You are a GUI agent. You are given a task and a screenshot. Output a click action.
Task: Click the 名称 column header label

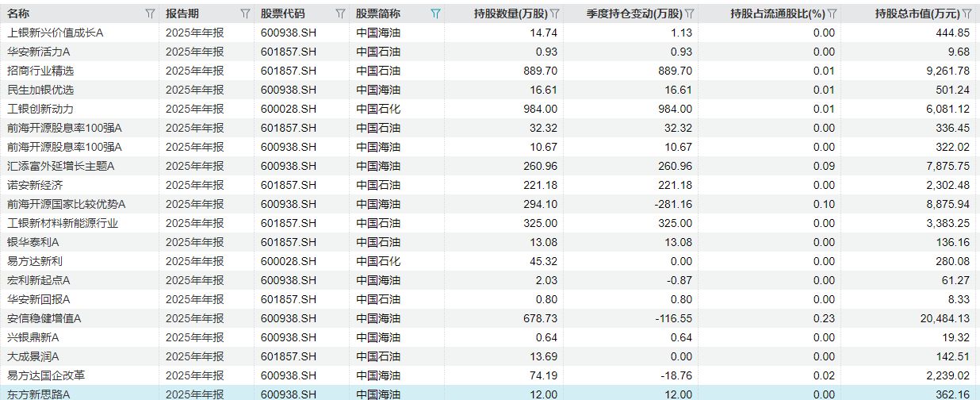[18, 13]
